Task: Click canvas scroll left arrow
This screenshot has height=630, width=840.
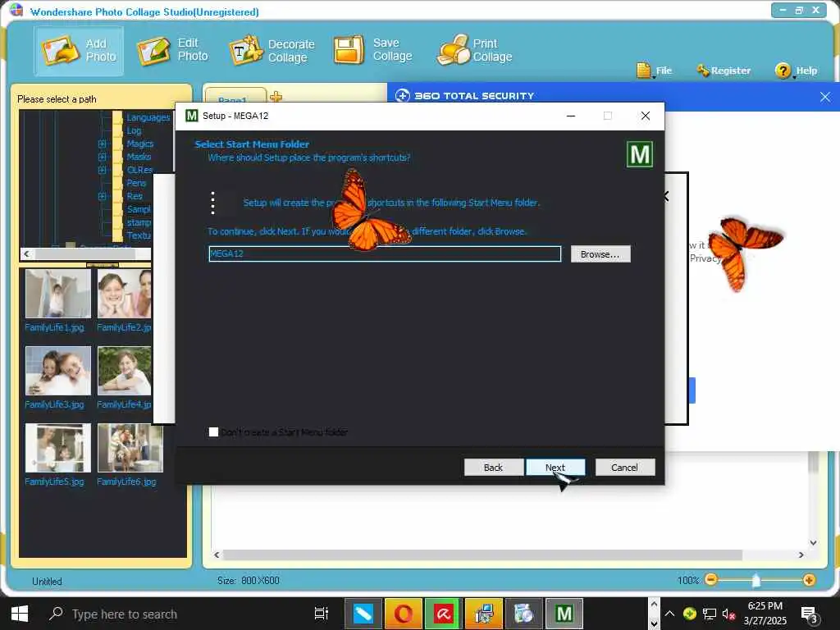Action: click(x=217, y=555)
